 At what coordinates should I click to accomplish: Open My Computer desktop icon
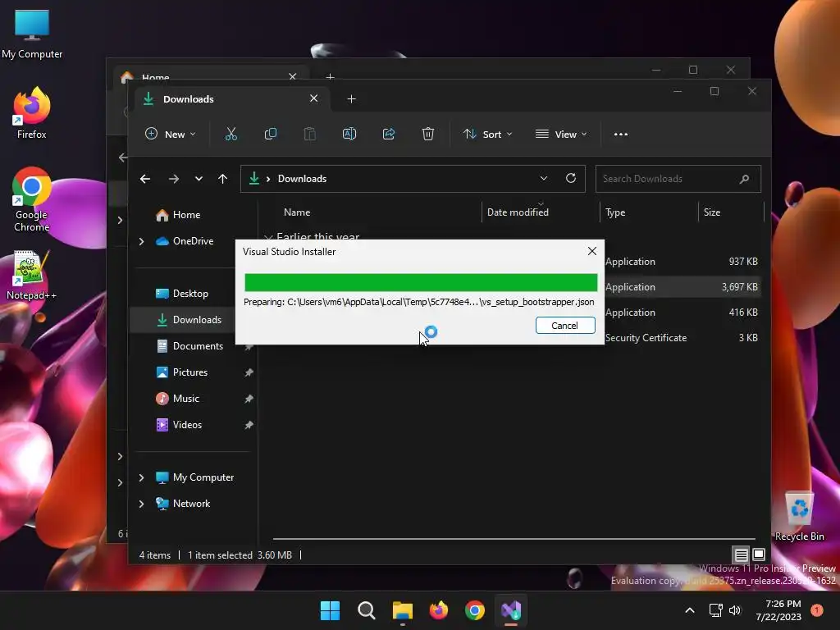[x=32, y=34]
